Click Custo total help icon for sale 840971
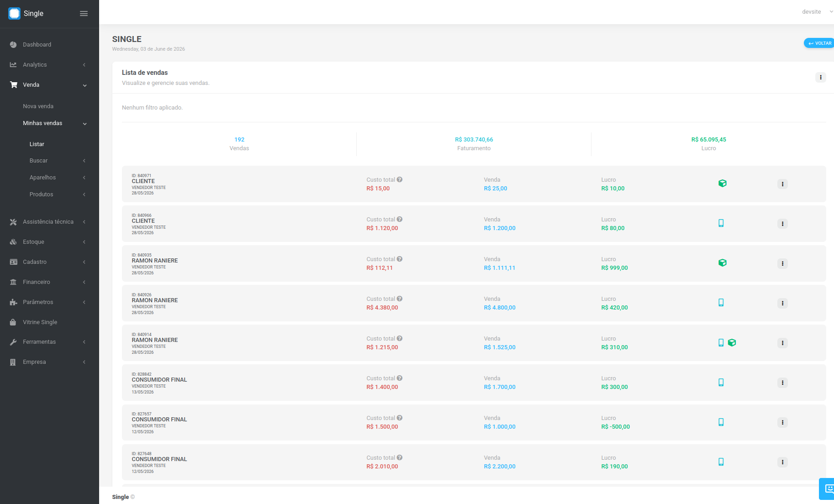This screenshot has height=504, width=834. click(x=400, y=180)
